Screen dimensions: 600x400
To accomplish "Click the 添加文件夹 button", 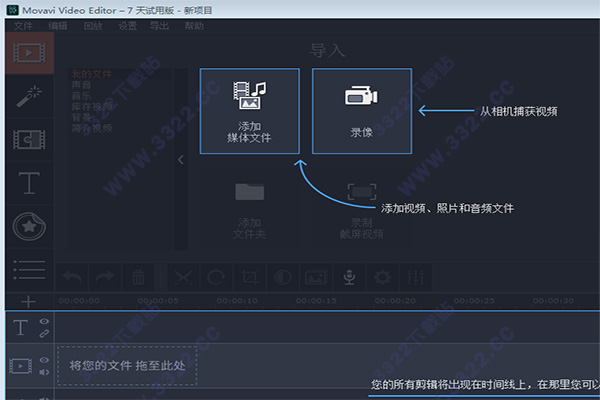I will (249, 209).
